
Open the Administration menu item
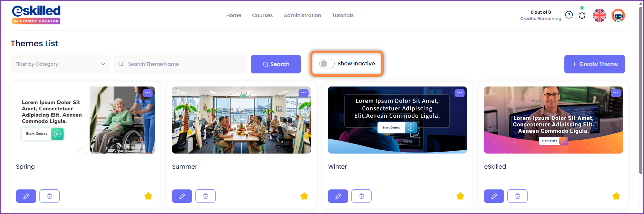[302, 15]
